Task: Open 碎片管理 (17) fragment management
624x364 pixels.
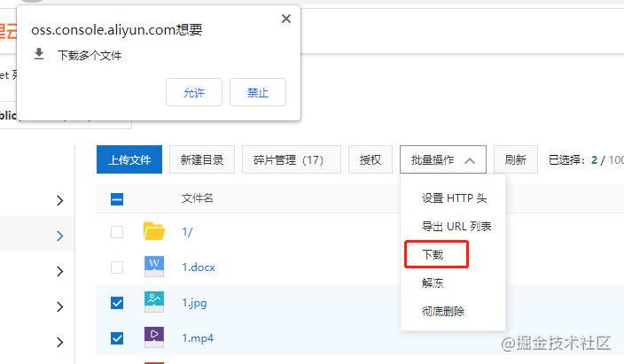Action: tap(292, 159)
